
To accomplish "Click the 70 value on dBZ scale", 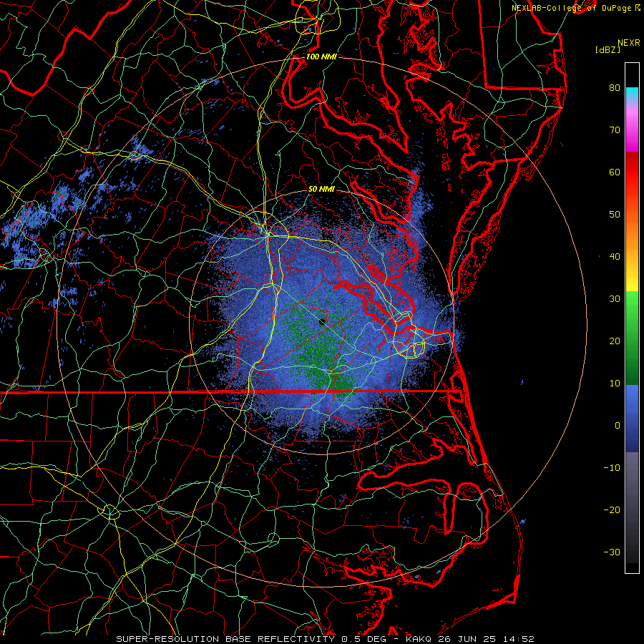I will point(615,130).
